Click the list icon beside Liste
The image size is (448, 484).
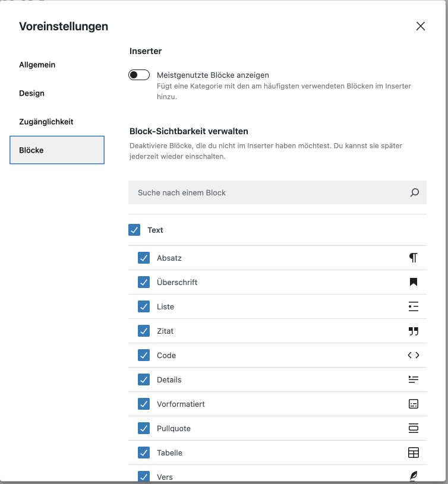pyautogui.click(x=414, y=306)
